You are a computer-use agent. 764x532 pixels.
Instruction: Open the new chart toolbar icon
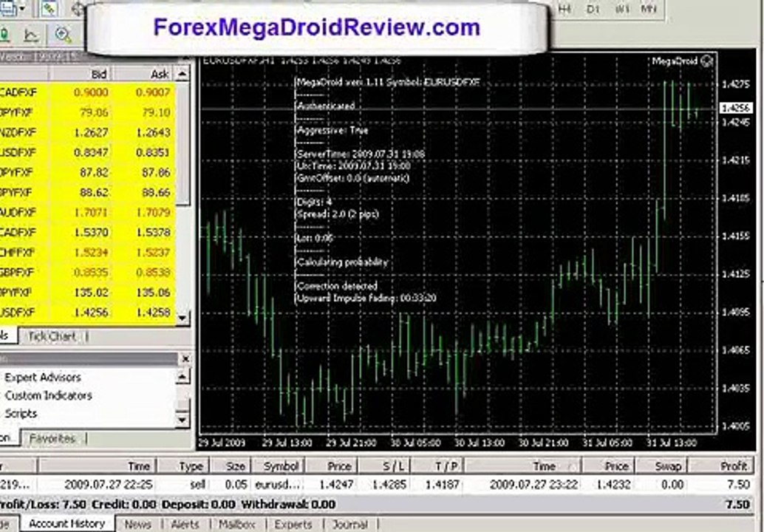point(8,9)
